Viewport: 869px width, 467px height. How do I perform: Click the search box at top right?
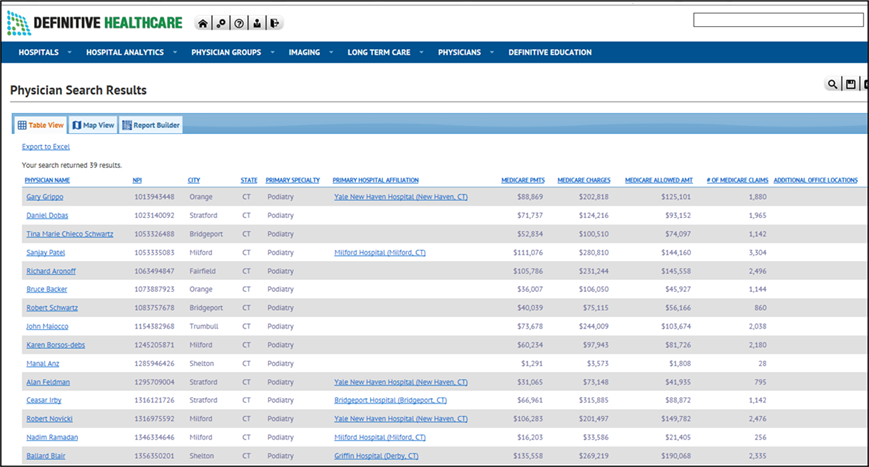click(778, 20)
